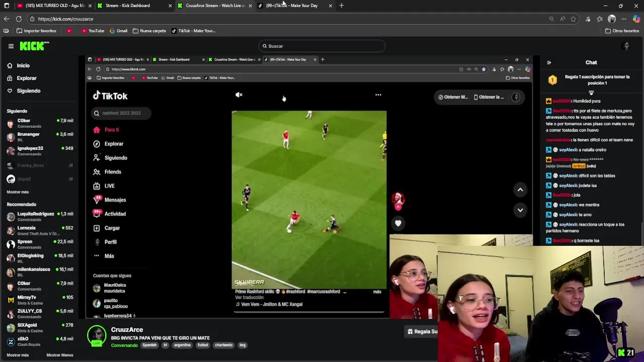
Task: Click the futbol stream tag
Action: click(x=203, y=345)
